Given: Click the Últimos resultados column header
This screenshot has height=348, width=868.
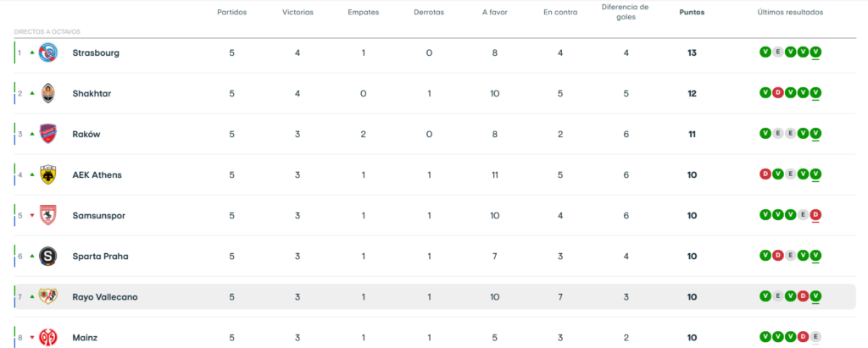Looking at the screenshot, I should coord(790,13).
